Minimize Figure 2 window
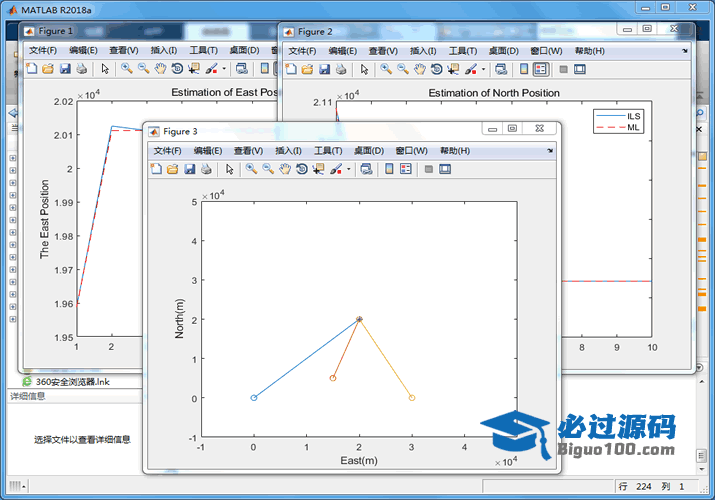Image resolution: width=715 pixels, height=500 pixels. pyautogui.click(x=628, y=29)
